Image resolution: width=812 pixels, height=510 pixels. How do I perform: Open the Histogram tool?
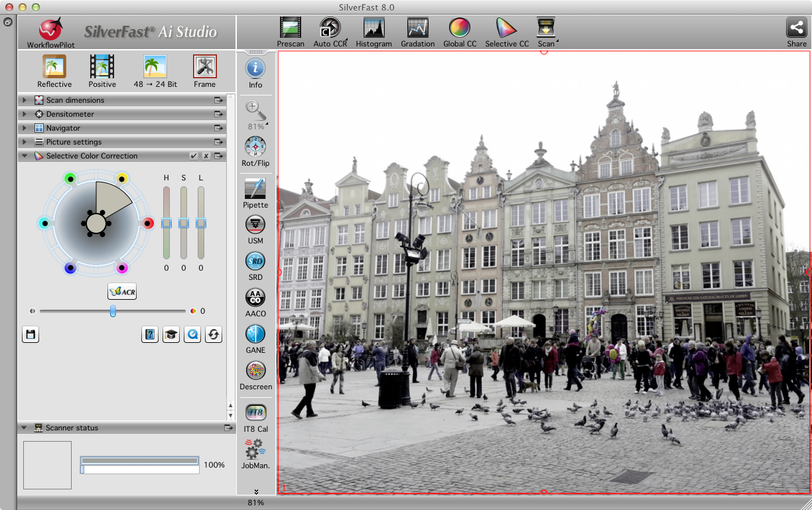point(373,29)
